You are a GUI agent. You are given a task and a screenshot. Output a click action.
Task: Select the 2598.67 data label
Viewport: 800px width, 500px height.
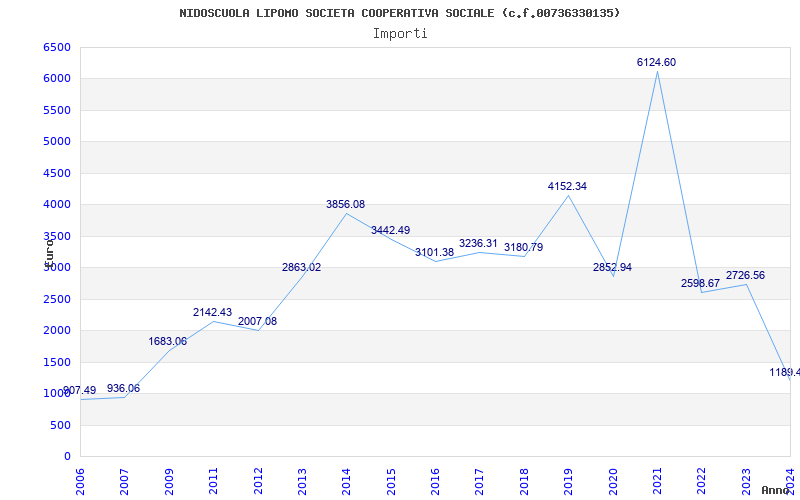pyautogui.click(x=701, y=283)
